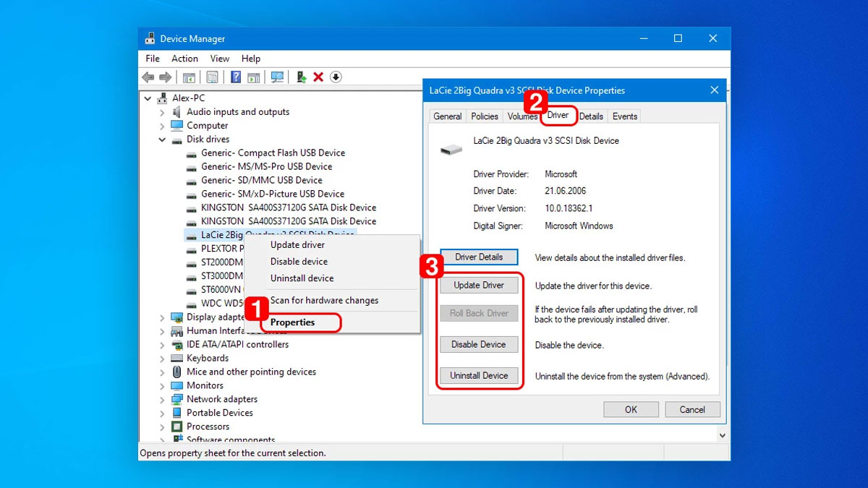The width and height of the screenshot is (868, 488).
Task: Select Generic- MS/MS-Pro USB Device
Action: coord(267,167)
